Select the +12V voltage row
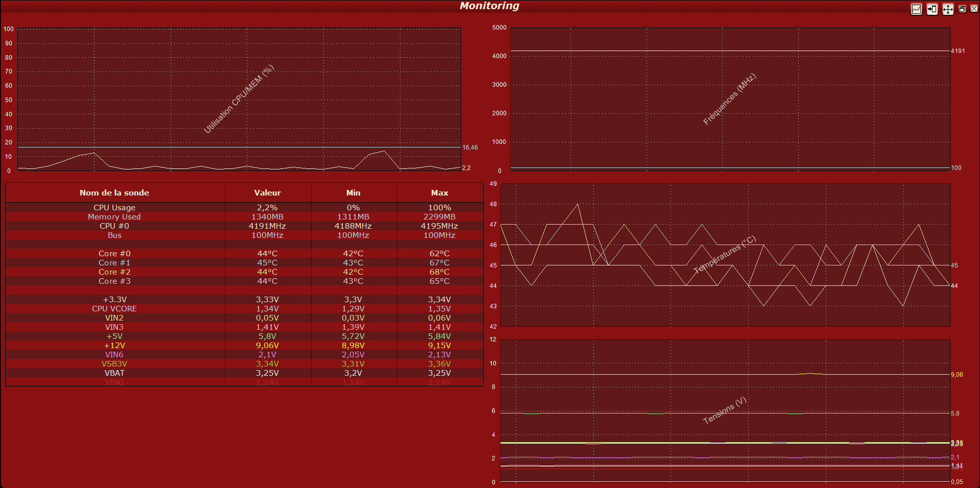Image resolution: width=980 pixels, height=488 pixels. 114,346
